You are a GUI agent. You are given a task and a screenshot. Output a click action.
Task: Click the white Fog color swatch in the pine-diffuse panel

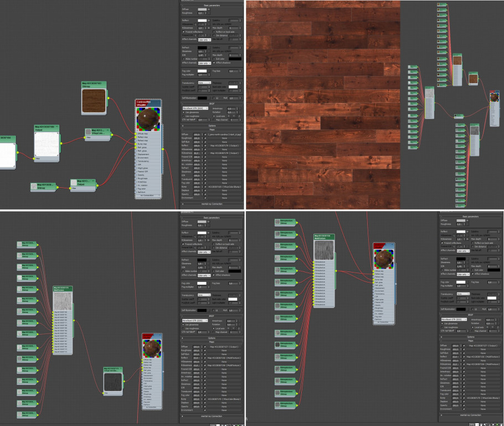[x=202, y=71]
